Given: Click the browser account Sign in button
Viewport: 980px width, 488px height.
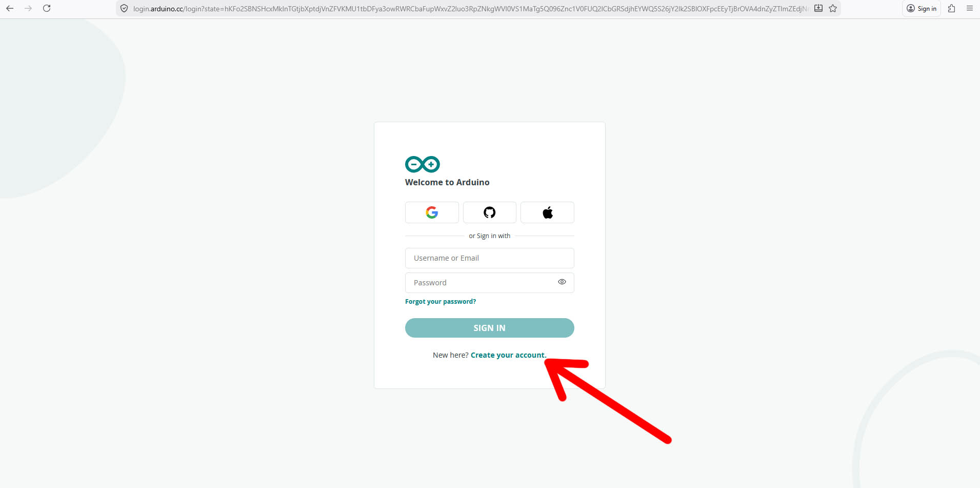Looking at the screenshot, I should [x=921, y=9].
